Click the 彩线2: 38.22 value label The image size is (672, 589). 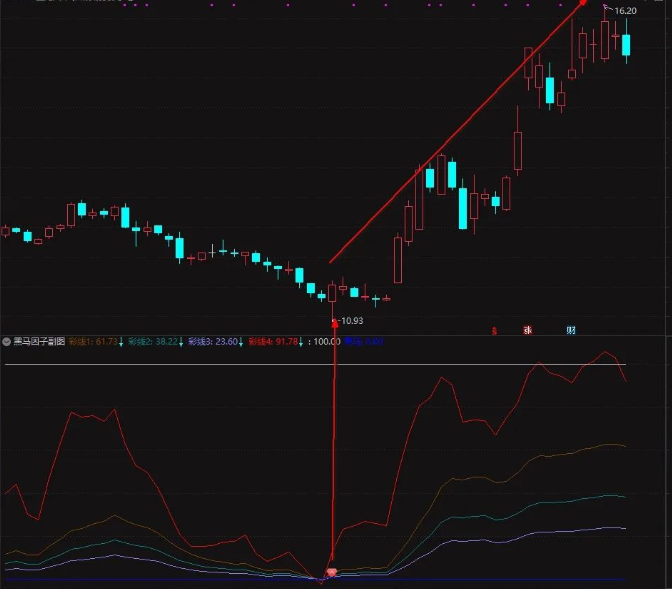(153, 342)
